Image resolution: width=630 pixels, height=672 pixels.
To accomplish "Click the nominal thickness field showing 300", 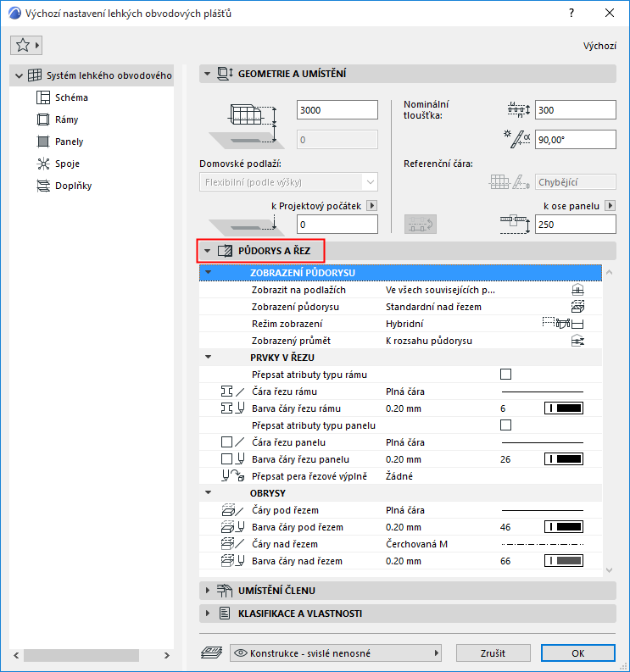I will pos(575,110).
